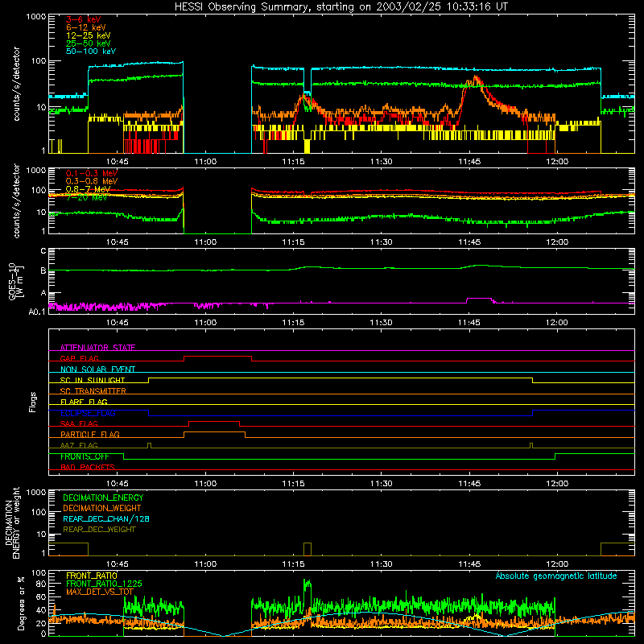
Task: Click the FRONTS_OFF flag label
Action: point(85,456)
